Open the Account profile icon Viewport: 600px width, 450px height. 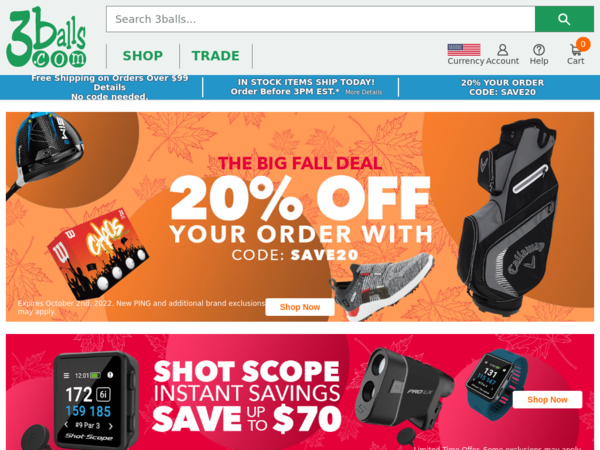point(502,50)
